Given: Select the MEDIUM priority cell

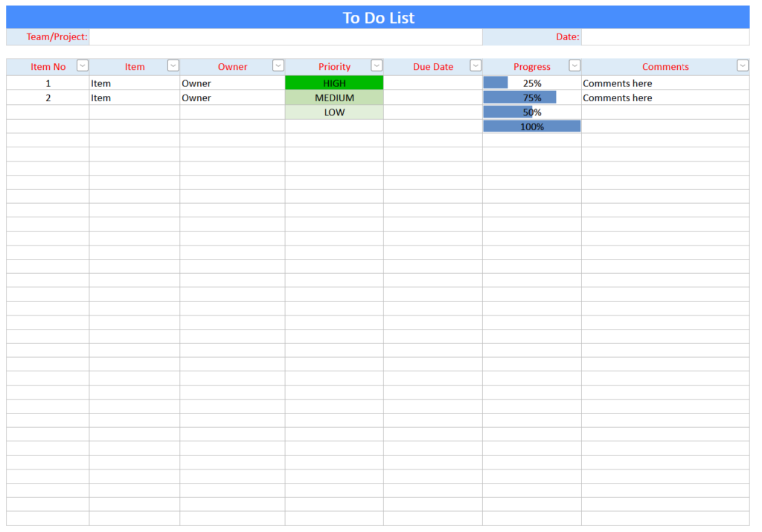Looking at the screenshot, I should [x=334, y=97].
